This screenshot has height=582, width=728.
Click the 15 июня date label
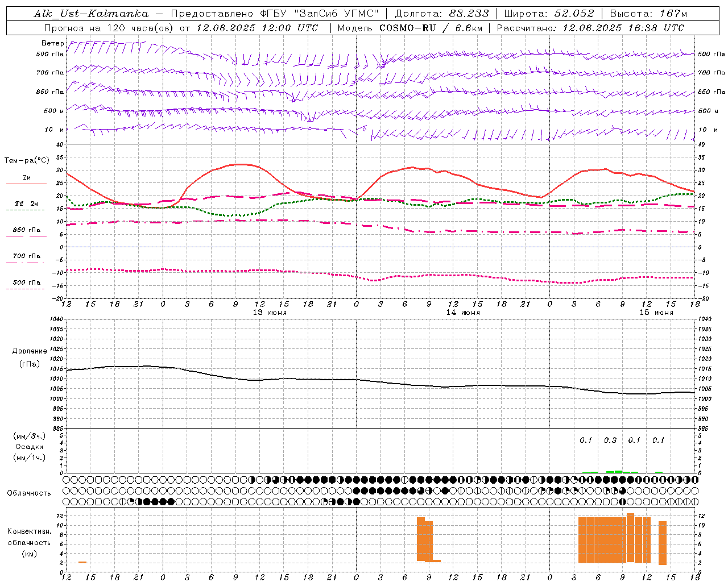(656, 313)
